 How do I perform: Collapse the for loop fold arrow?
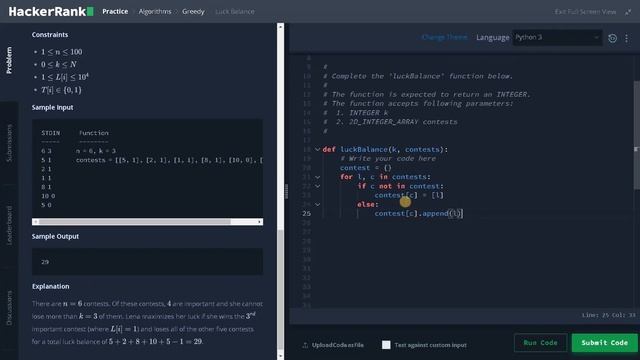coord(317,177)
